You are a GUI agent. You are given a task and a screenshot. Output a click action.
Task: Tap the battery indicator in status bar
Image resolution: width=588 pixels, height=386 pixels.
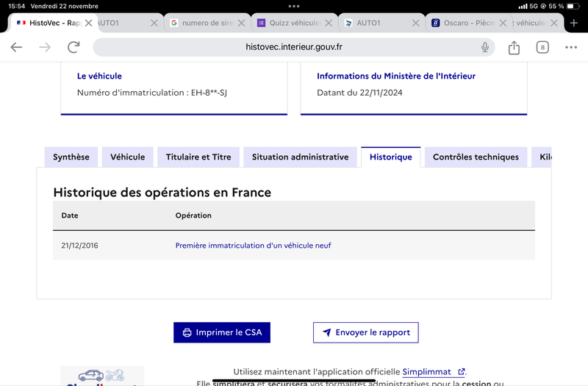pyautogui.click(x=573, y=6)
